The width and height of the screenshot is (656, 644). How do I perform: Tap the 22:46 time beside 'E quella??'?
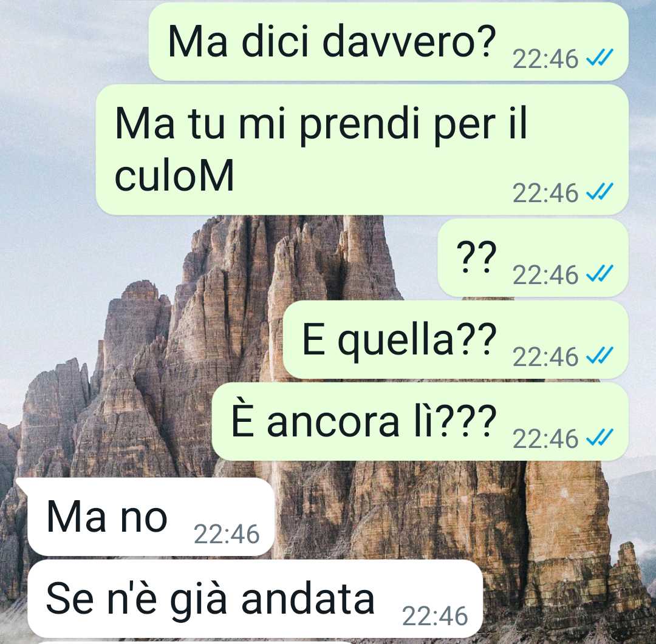click(545, 357)
